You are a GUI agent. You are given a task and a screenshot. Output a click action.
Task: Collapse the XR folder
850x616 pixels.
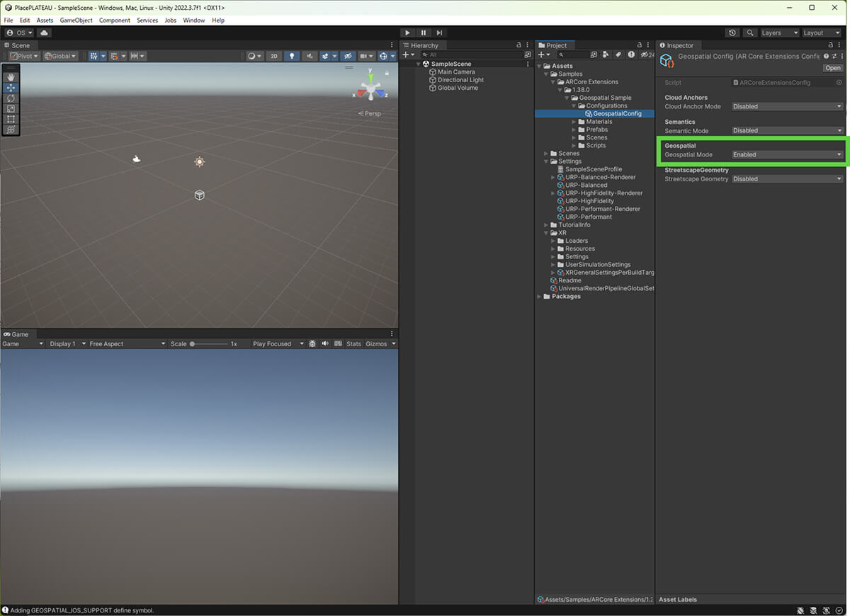[546, 233]
